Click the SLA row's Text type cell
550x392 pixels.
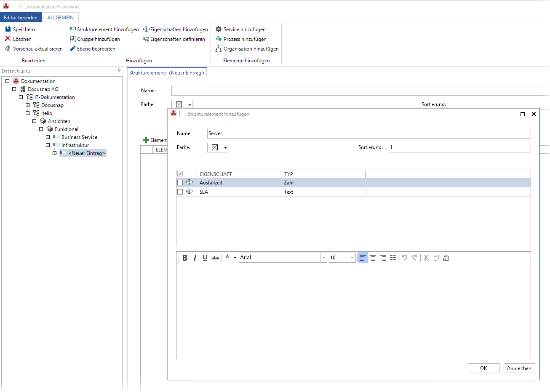[323, 192]
